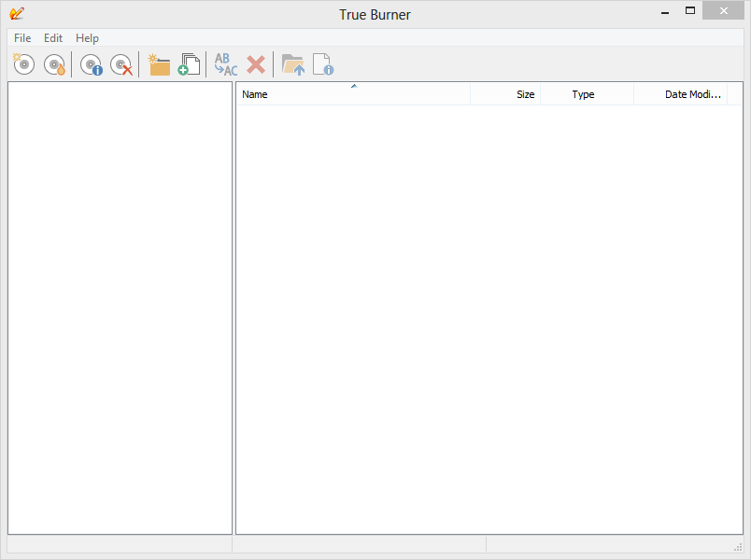Click the red X delete icon
Image resolution: width=751 pixels, height=560 pixels.
point(256,64)
